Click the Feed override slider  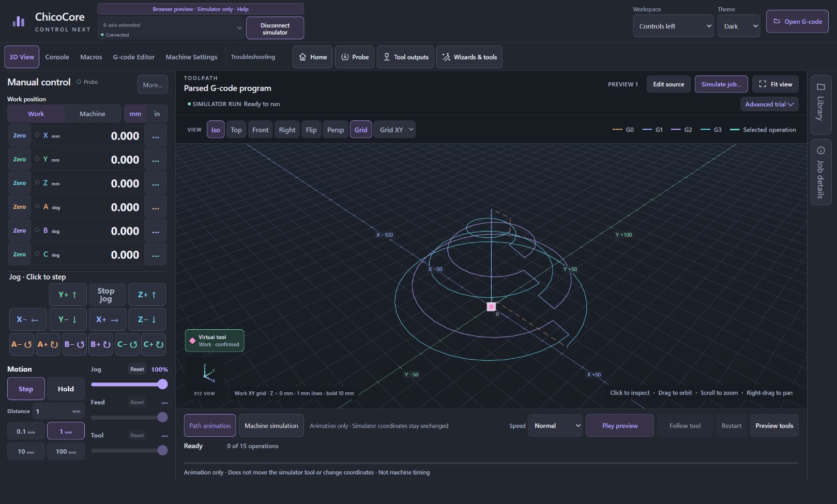[x=129, y=417]
